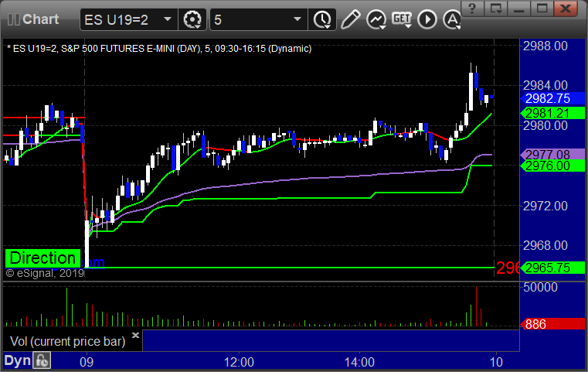Click the 2988.00 price axis label
Image resolution: width=588 pixels, height=372 pixels.
pyautogui.click(x=546, y=46)
